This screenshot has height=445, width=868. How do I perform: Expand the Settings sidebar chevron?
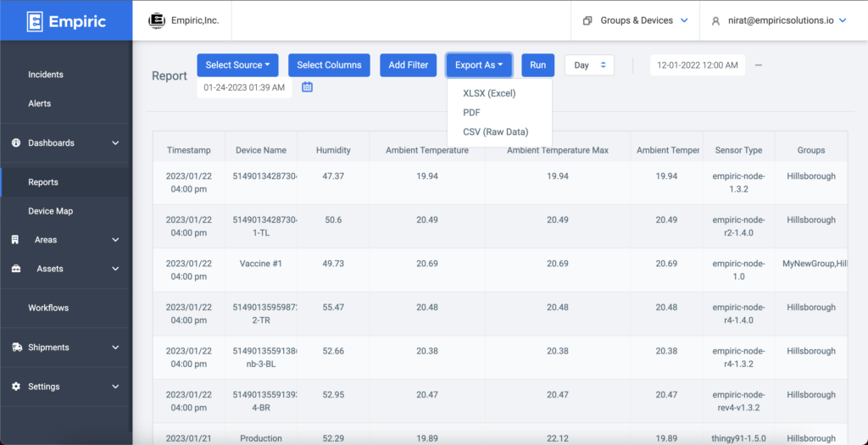[115, 387]
